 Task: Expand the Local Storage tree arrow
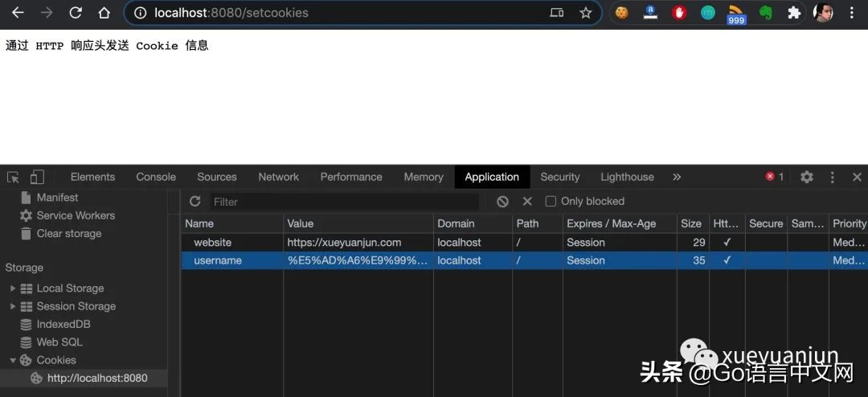point(13,289)
